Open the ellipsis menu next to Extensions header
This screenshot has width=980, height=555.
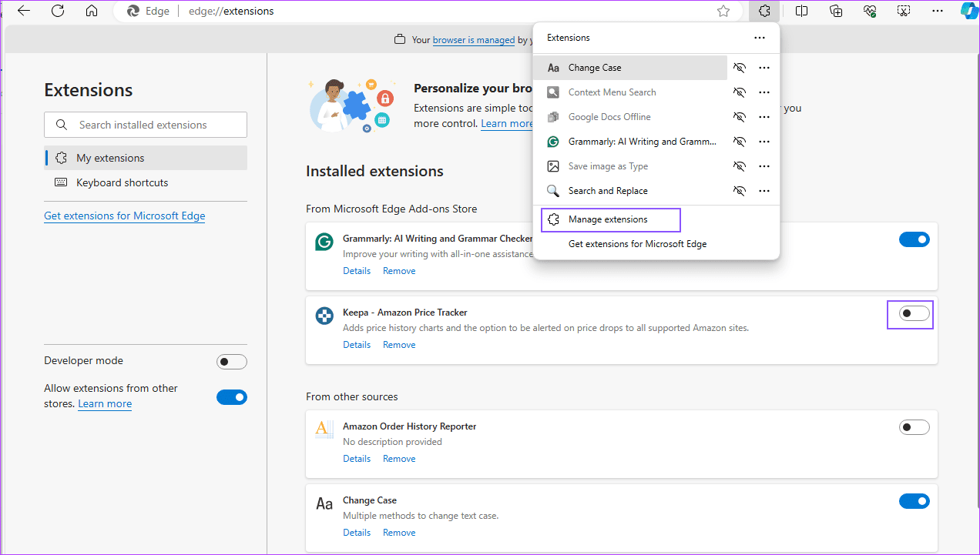760,37
